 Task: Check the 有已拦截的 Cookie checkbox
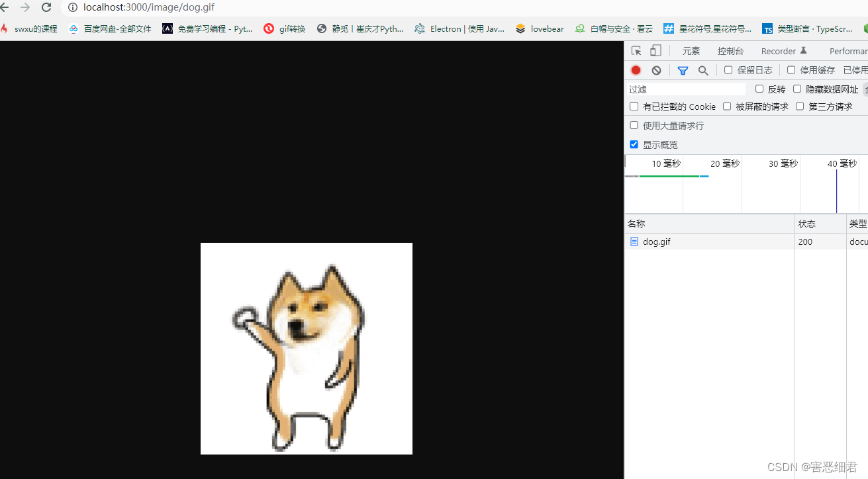pyautogui.click(x=634, y=107)
